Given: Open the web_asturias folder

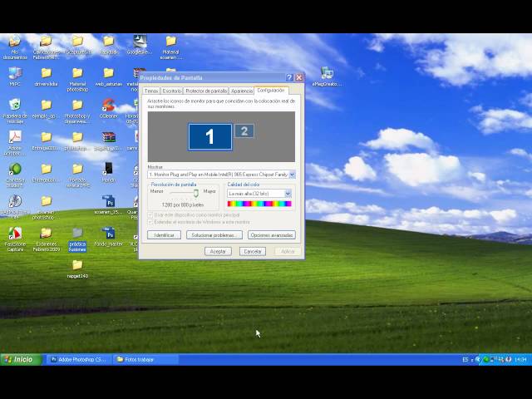Looking at the screenshot, I should [109, 76].
